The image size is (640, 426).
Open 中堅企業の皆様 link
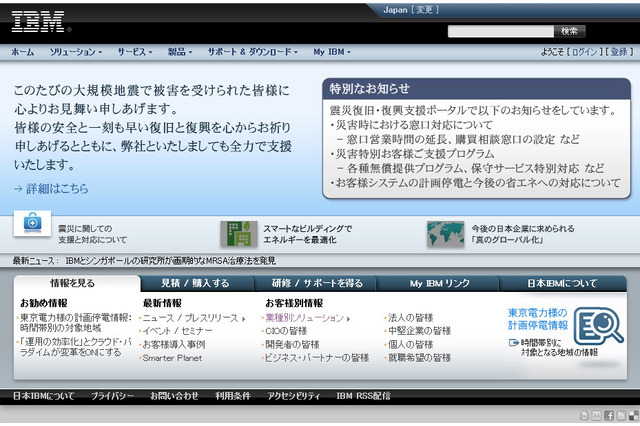coord(420,331)
